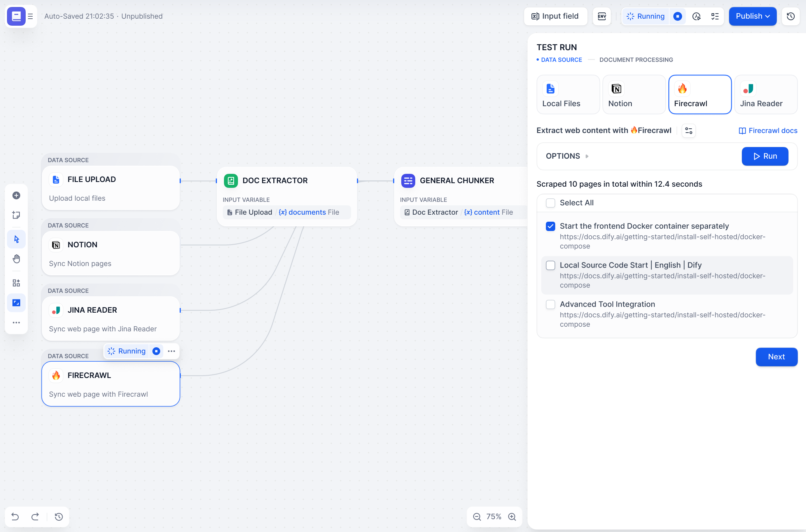Screen dimensions: 806x532
Task: Open version history clock icon at top right
Action: pos(790,16)
